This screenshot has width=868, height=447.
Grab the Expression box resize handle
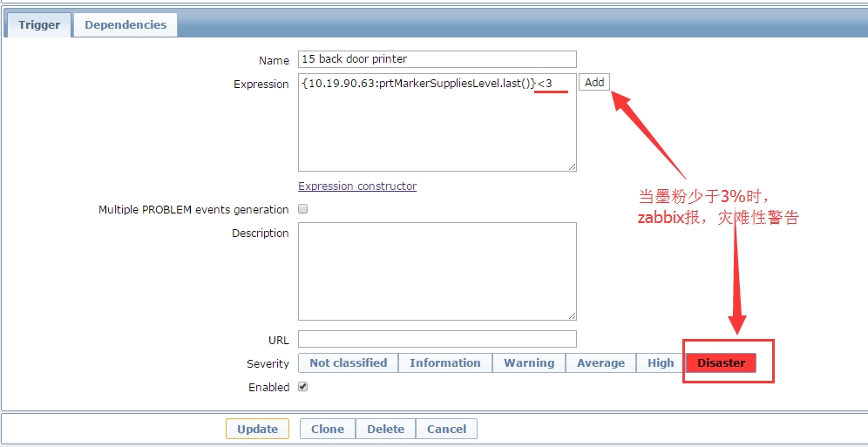click(x=572, y=167)
